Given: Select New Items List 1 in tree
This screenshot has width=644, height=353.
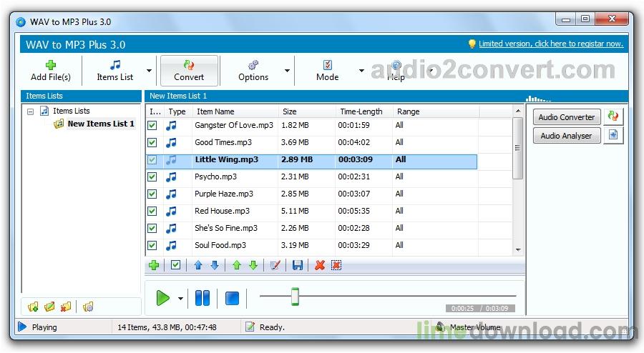Looking at the screenshot, I should (101, 124).
